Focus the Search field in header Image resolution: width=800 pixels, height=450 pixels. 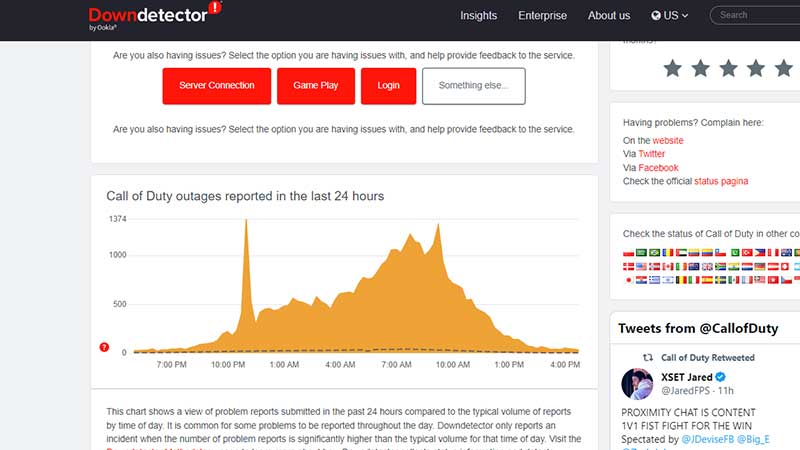[755, 15]
